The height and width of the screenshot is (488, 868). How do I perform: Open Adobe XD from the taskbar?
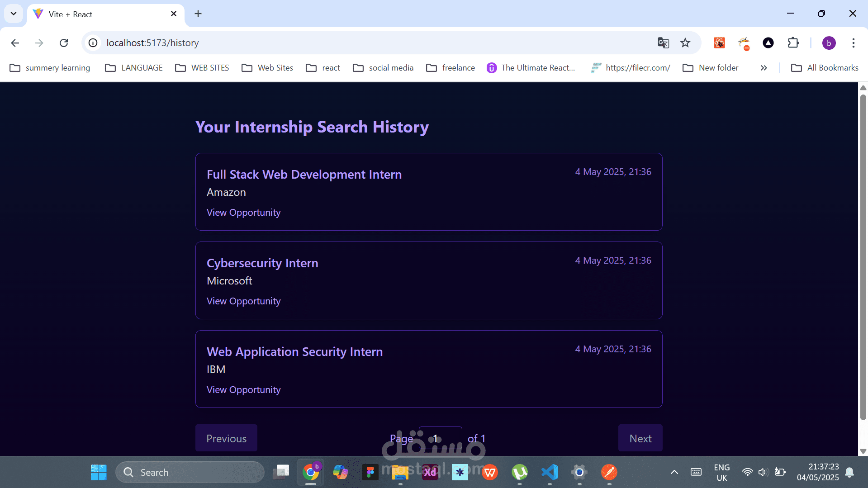click(430, 472)
